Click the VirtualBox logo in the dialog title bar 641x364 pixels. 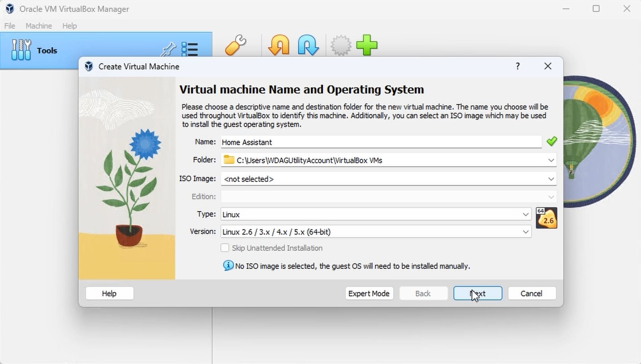click(88, 66)
